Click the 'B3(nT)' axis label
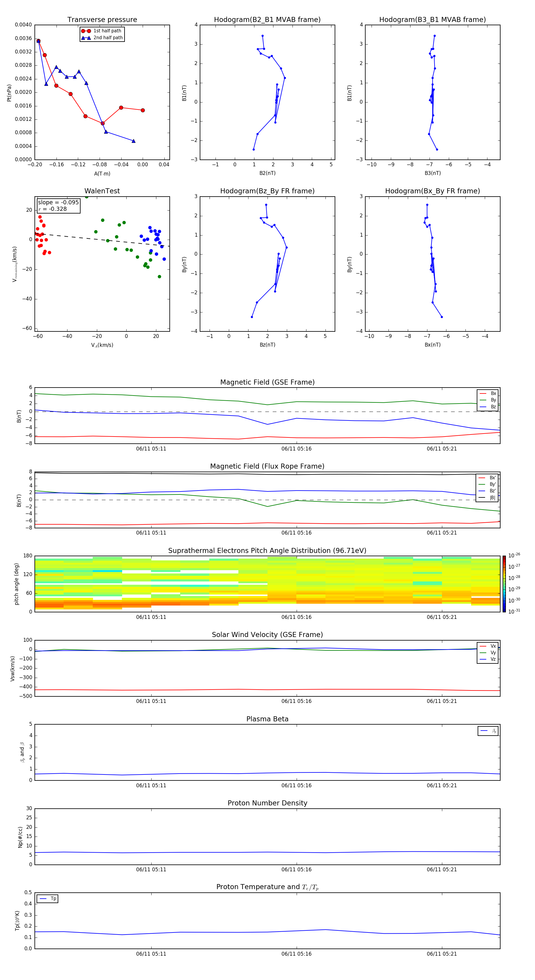This screenshot has width=535, height=980. point(432,173)
